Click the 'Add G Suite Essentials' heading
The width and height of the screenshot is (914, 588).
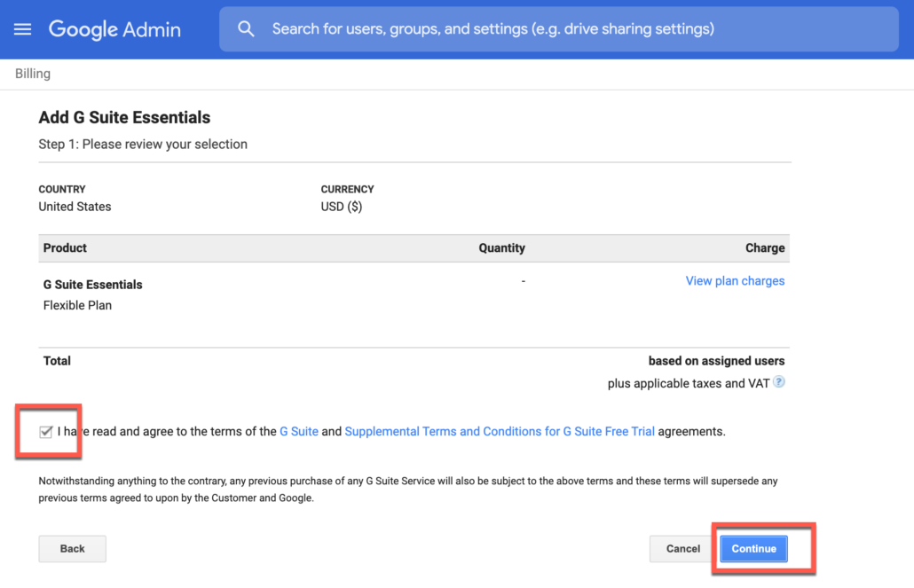tap(124, 118)
